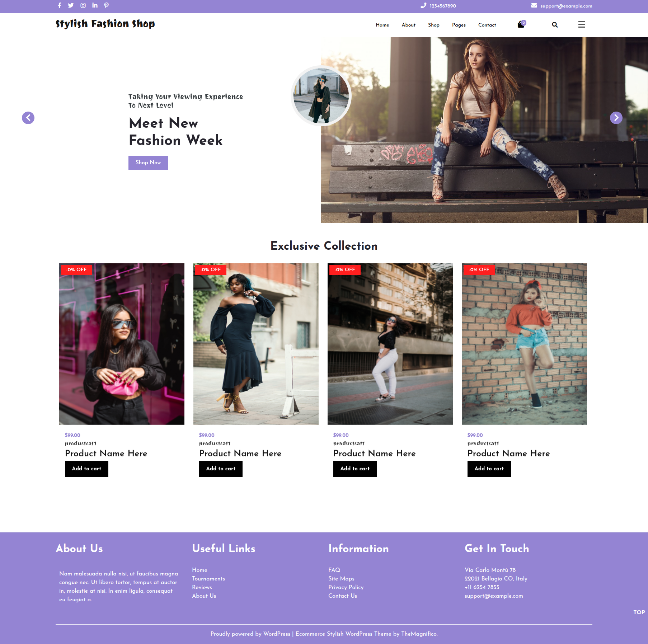Open the Pinterest social icon
The height and width of the screenshot is (644, 648).
point(107,5)
